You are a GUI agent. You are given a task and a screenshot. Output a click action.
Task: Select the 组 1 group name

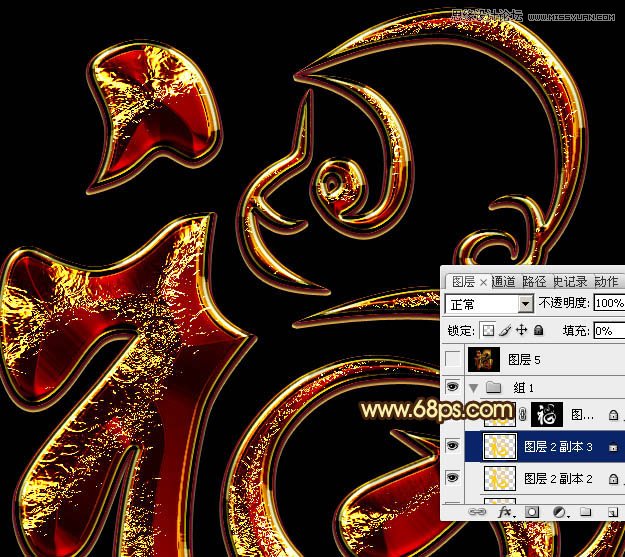point(523,388)
